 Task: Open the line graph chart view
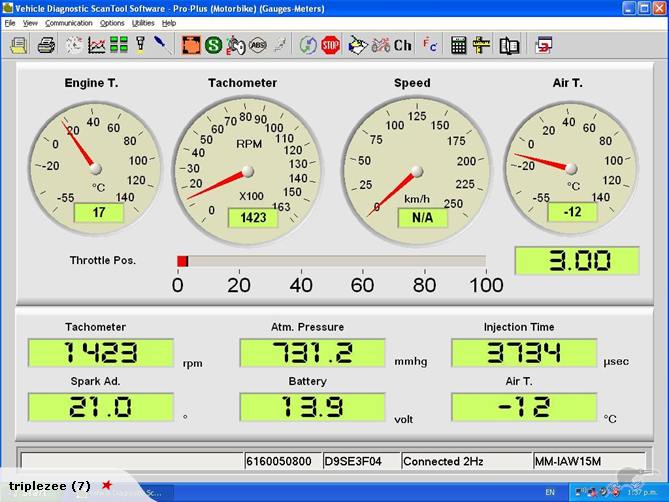pyautogui.click(x=97, y=45)
